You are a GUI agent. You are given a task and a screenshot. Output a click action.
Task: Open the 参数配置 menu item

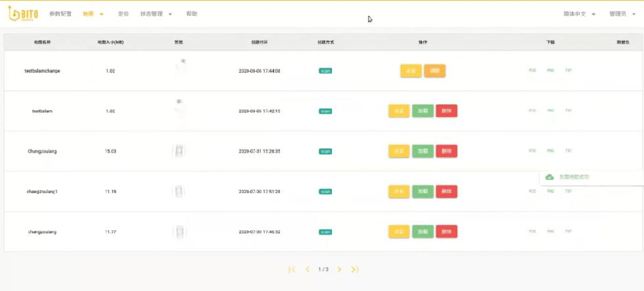[60, 14]
